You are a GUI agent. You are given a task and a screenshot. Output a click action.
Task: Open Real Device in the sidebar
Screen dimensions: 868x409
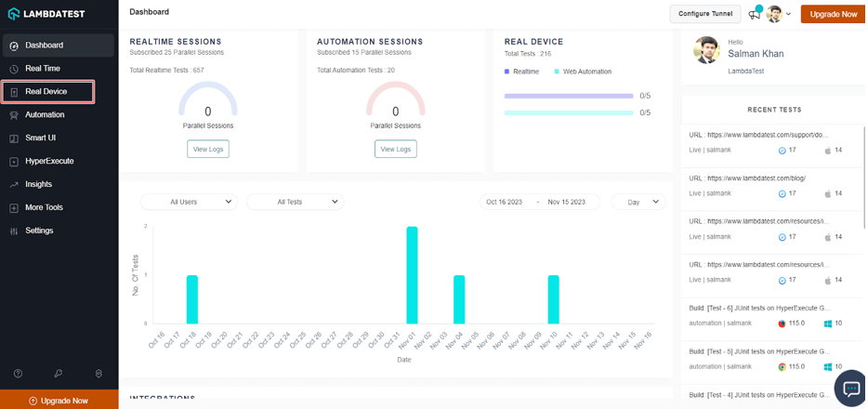[47, 92]
